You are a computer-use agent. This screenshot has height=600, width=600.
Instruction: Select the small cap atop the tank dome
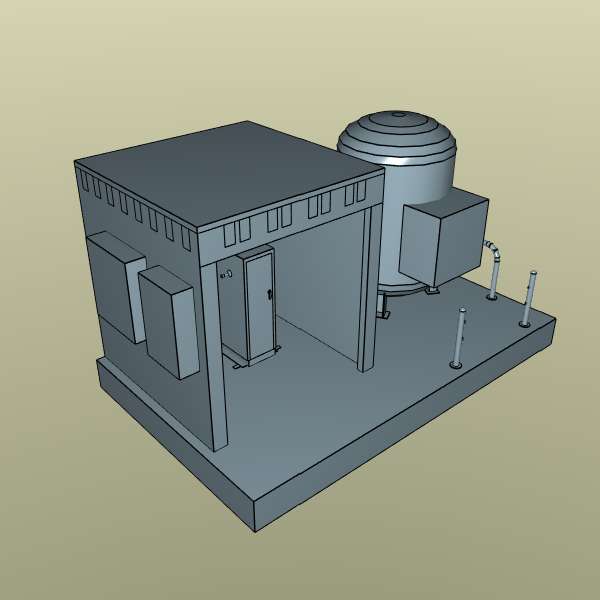[x=399, y=114]
